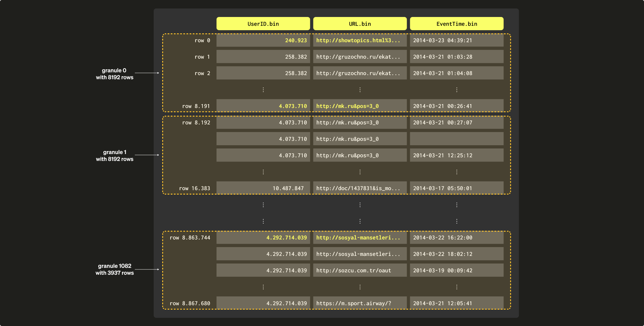Click the UserID.bin column header

point(263,24)
